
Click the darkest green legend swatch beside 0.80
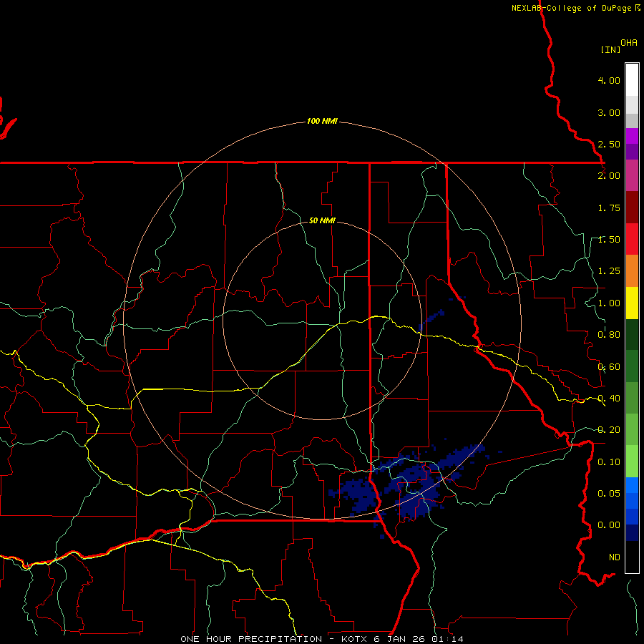pyautogui.click(x=632, y=335)
